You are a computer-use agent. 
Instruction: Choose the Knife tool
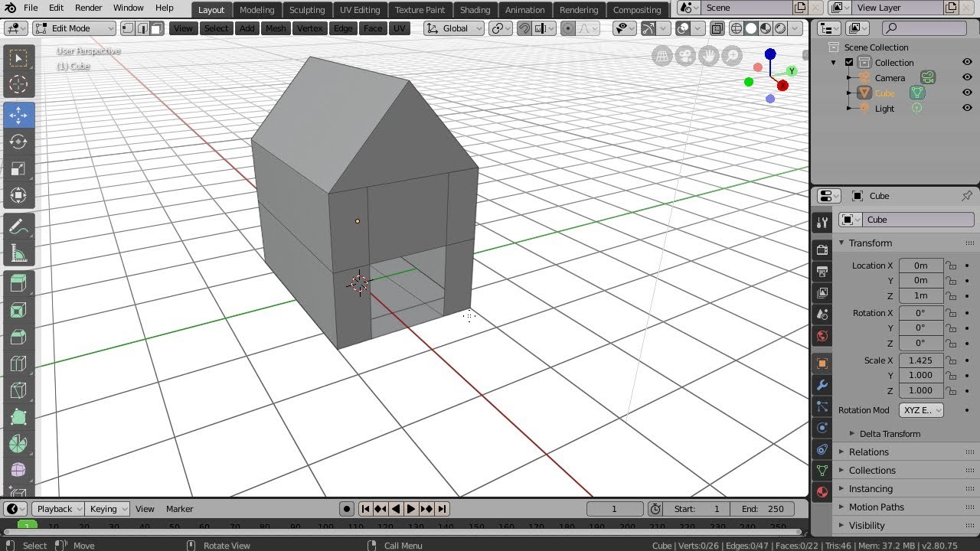[x=18, y=391]
